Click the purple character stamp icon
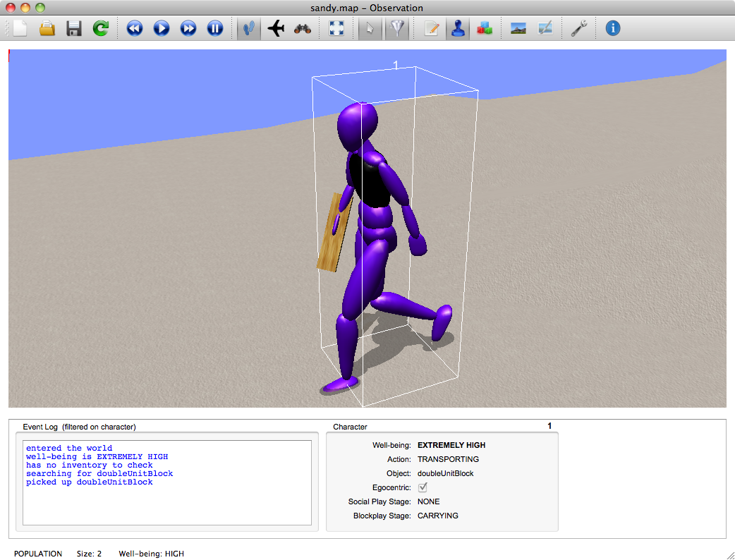 [458, 29]
